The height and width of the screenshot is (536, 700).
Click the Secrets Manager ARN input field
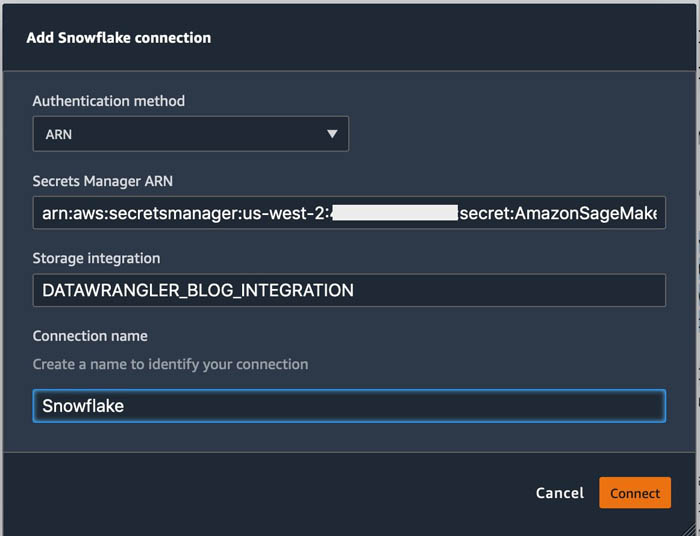coord(349,213)
